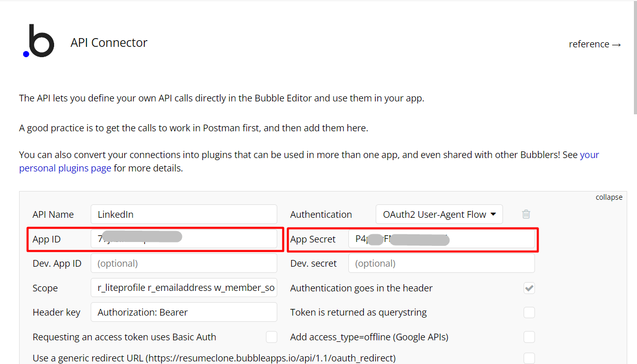This screenshot has width=637, height=364.
Task: Edit the Header key Authorization: Bearer field
Action: click(184, 313)
